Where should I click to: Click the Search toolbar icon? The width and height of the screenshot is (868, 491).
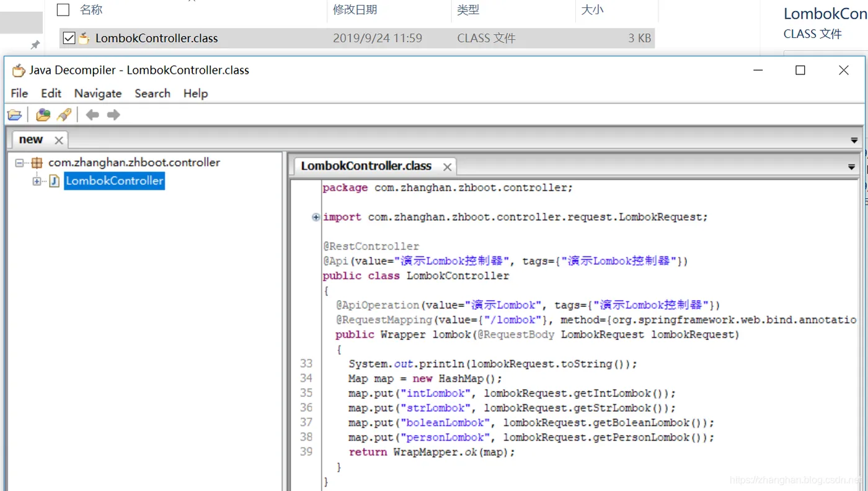click(64, 115)
